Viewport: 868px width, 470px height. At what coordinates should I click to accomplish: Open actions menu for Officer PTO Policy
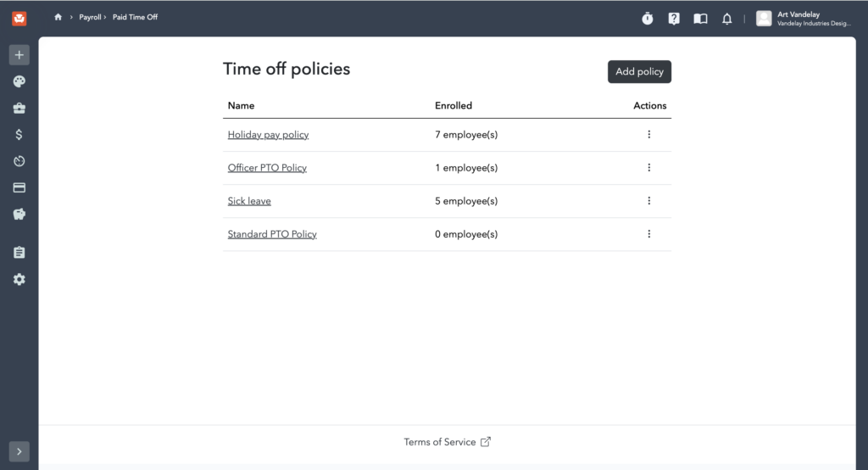[649, 167]
